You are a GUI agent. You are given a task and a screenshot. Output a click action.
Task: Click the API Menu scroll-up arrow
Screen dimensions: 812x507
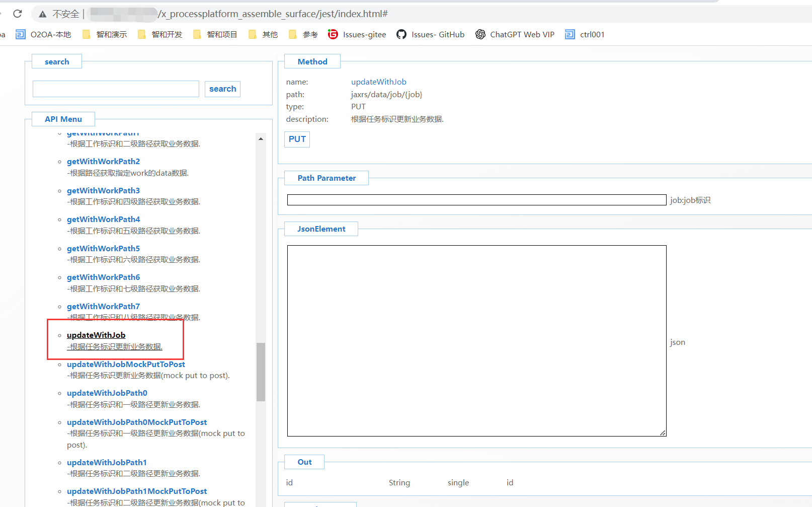pyautogui.click(x=261, y=138)
